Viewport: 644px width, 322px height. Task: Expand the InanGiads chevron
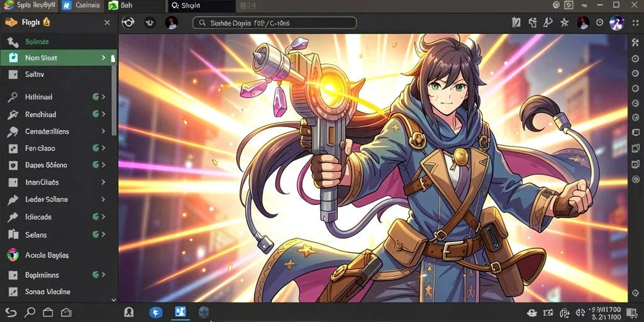coord(104,182)
